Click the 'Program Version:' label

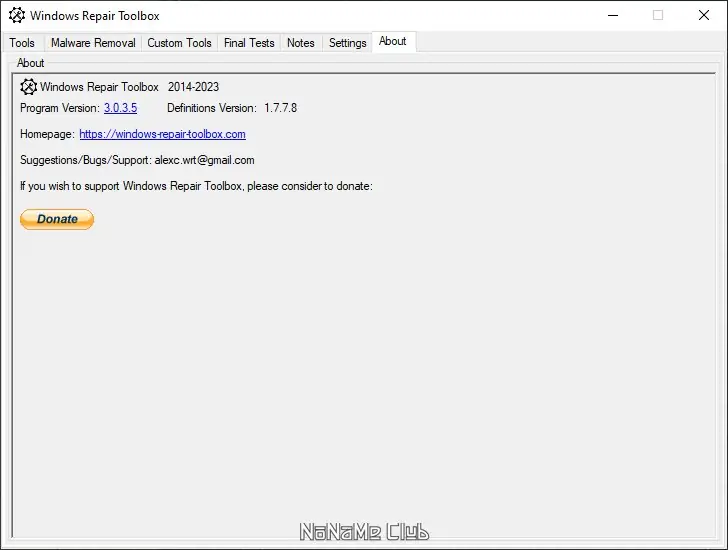click(60, 108)
